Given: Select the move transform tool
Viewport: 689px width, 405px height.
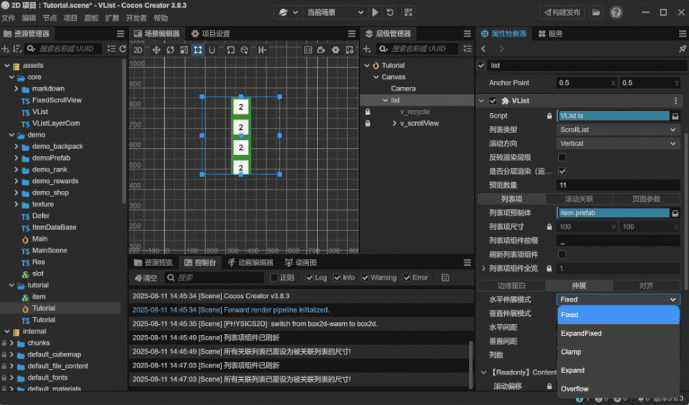Looking at the screenshot, I should pos(156,50).
